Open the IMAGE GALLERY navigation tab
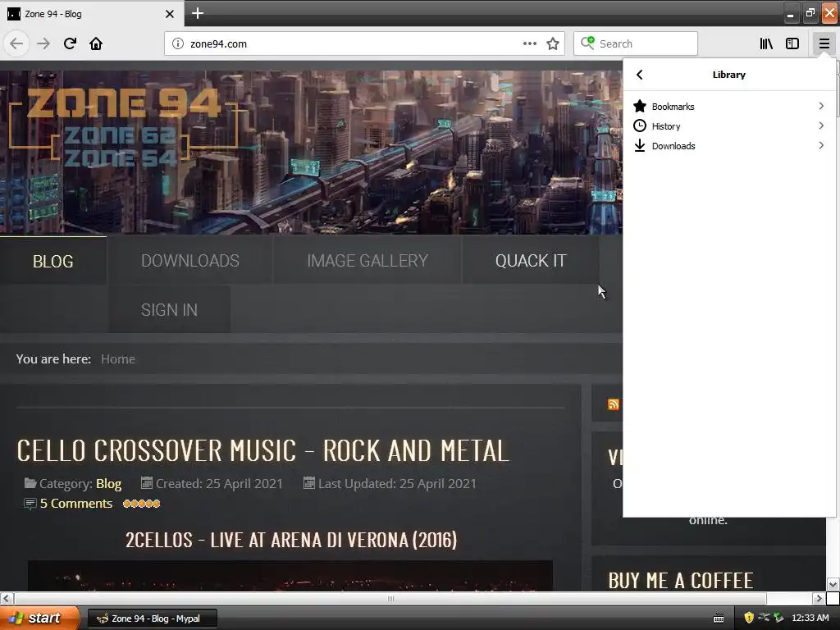This screenshot has width=840, height=630. pos(367,261)
